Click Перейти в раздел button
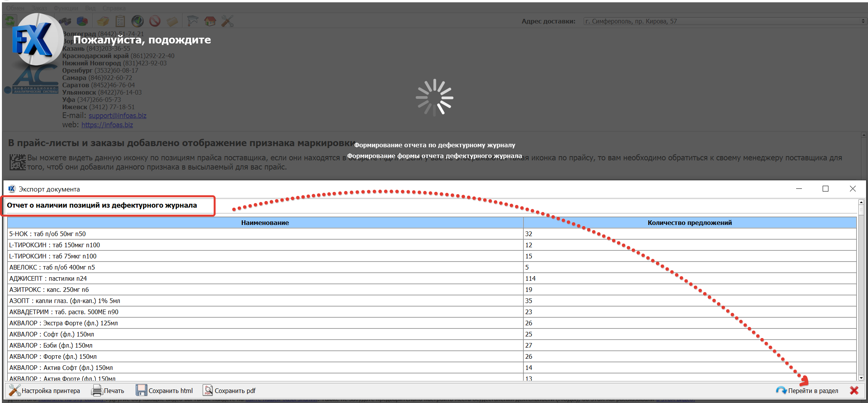Image resolution: width=868 pixels, height=403 pixels. tap(807, 391)
